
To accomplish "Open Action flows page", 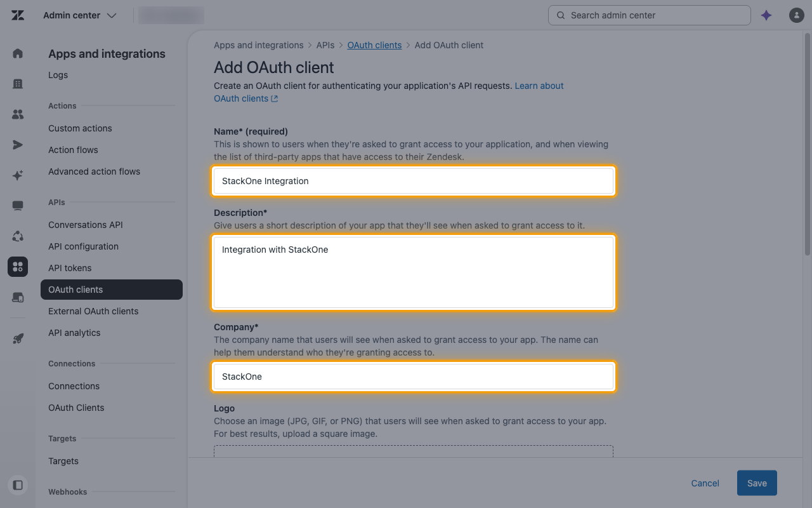I will click(73, 150).
